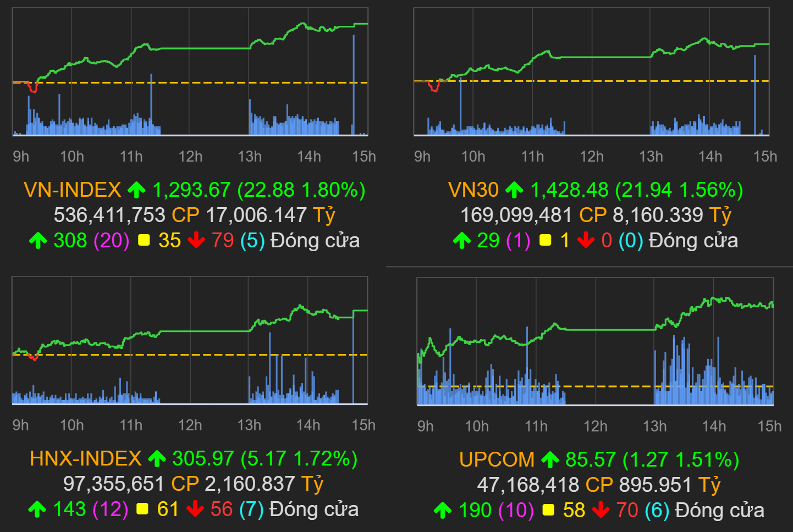Click UPCOM change (1.27 1.51%)

coord(681,460)
